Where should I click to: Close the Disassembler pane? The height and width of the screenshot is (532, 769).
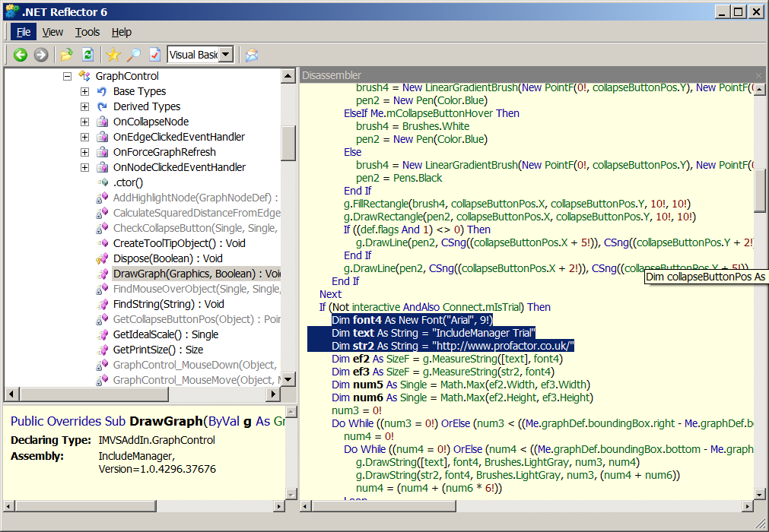pyautogui.click(x=758, y=75)
